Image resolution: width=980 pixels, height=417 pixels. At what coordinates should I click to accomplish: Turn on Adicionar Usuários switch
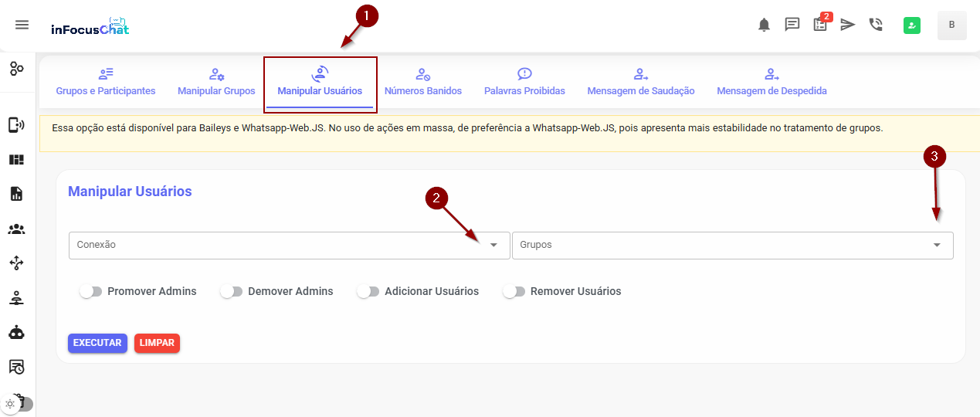point(368,292)
